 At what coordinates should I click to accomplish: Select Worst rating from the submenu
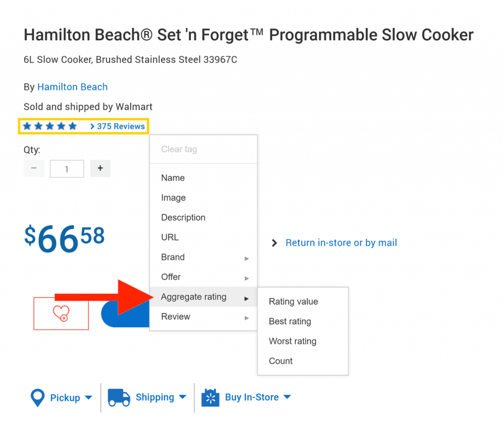click(x=292, y=341)
